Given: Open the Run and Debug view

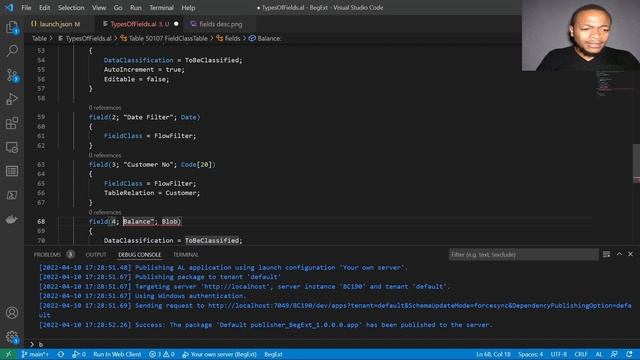Looking at the screenshot, I should [x=12, y=99].
